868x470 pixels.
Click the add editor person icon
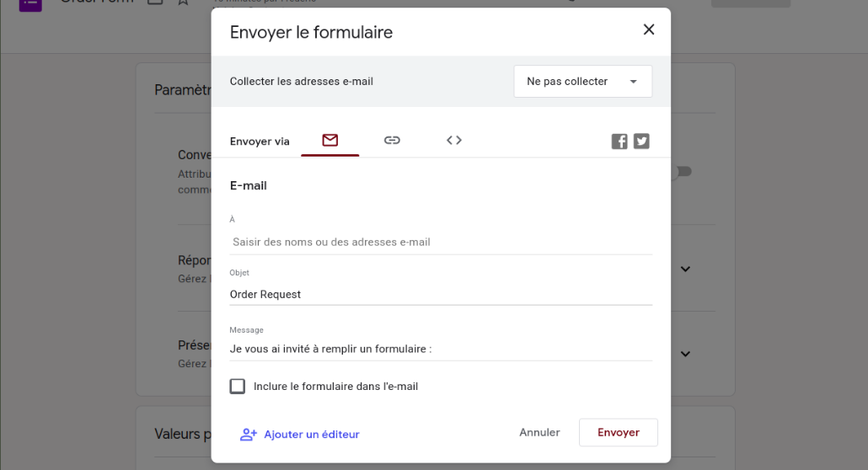coord(248,435)
